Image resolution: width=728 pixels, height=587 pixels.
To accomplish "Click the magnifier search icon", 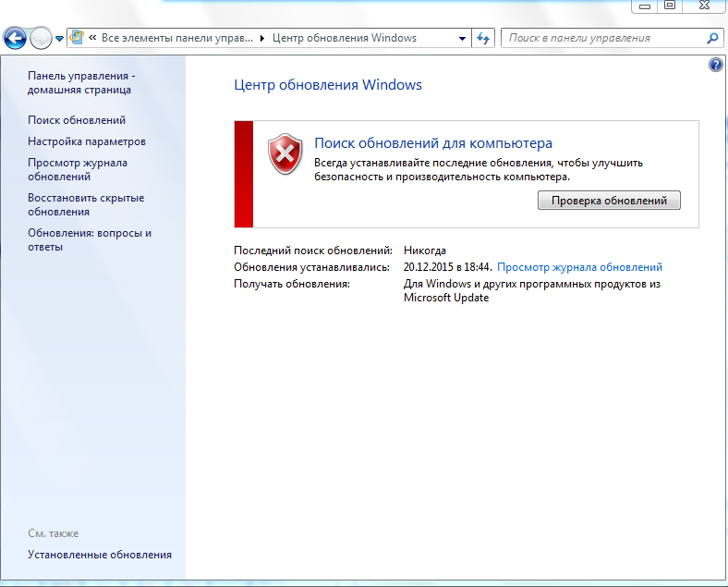I will [x=712, y=38].
